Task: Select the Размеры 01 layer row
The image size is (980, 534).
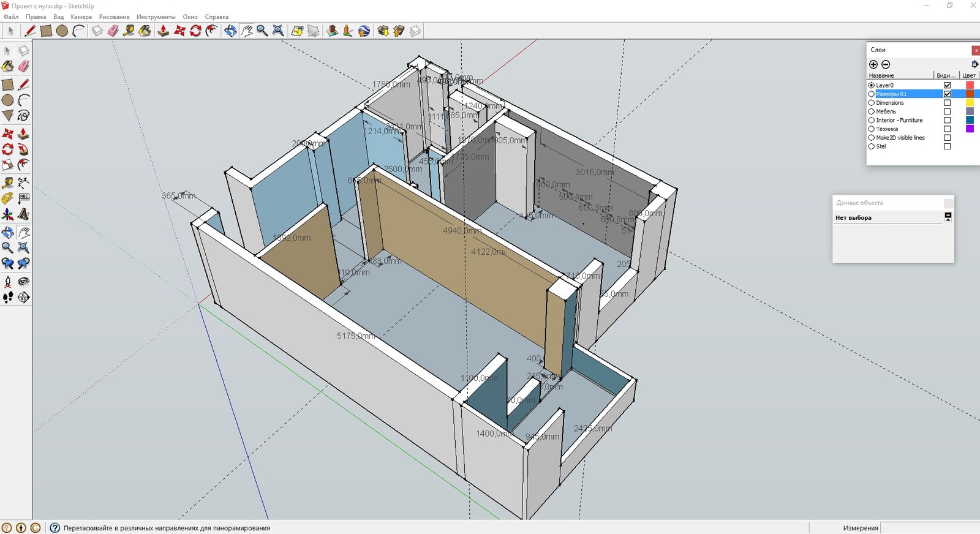Action: [923, 94]
